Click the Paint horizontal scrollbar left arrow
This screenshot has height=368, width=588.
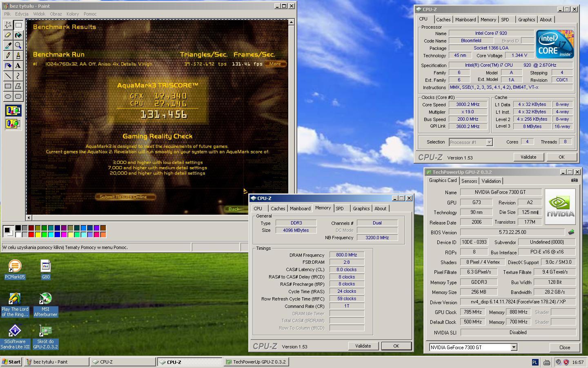[x=29, y=218]
